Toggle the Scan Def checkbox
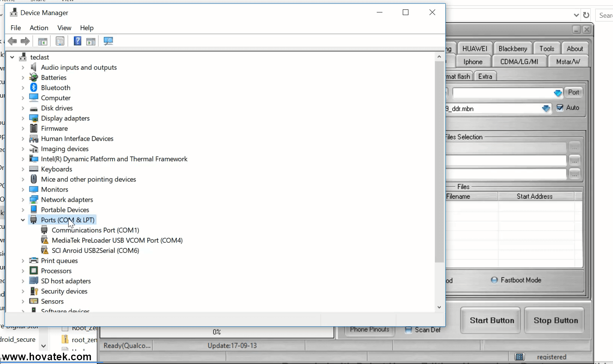Screen dimensions: 613x364 408,330
